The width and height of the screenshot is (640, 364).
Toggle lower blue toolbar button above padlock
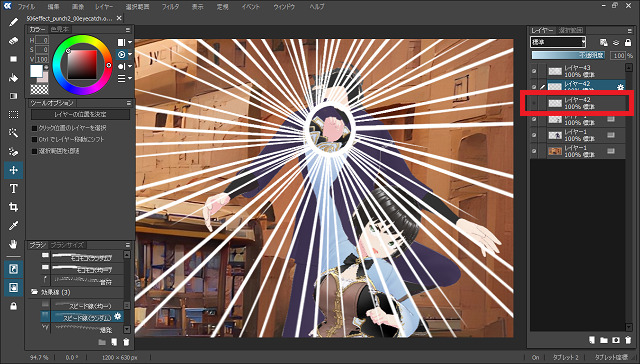(13, 288)
